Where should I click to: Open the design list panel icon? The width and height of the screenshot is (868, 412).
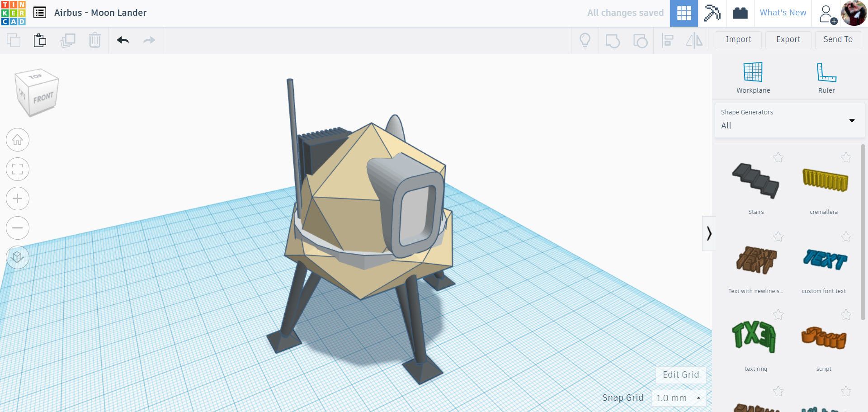(40, 13)
